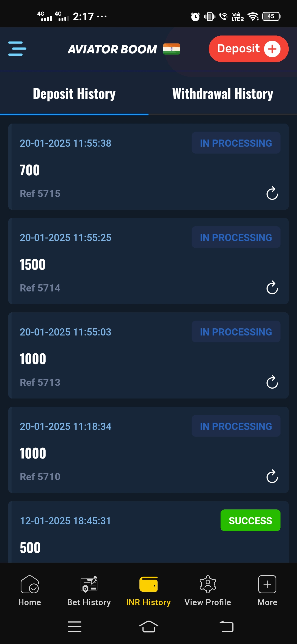This screenshot has height=644, width=297.
Task: Tap IN PROCESSING badge for 700 deposit
Action: [236, 143]
